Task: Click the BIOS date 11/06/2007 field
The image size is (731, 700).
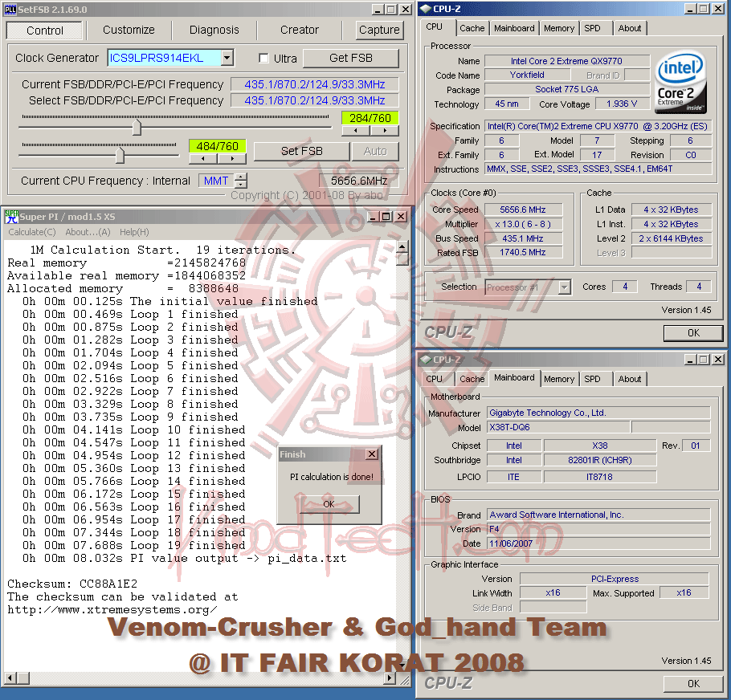Action: pyautogui.click(x=598, y=543)
